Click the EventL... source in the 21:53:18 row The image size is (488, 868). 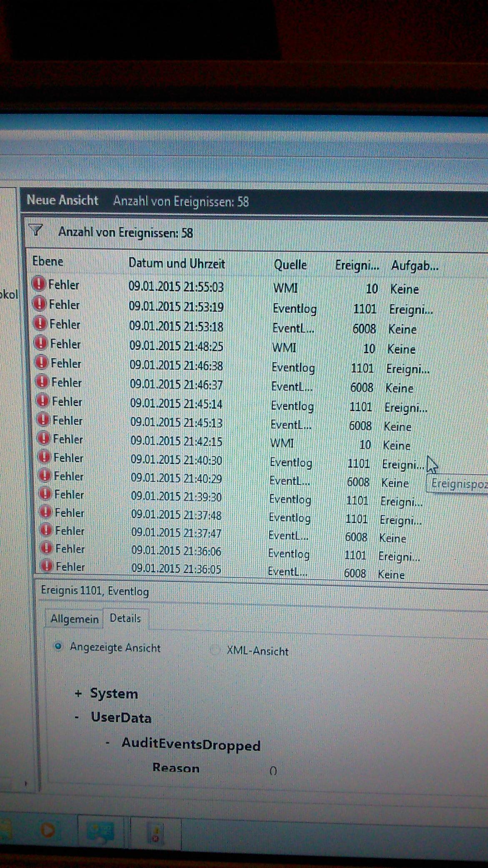[293, 328]
